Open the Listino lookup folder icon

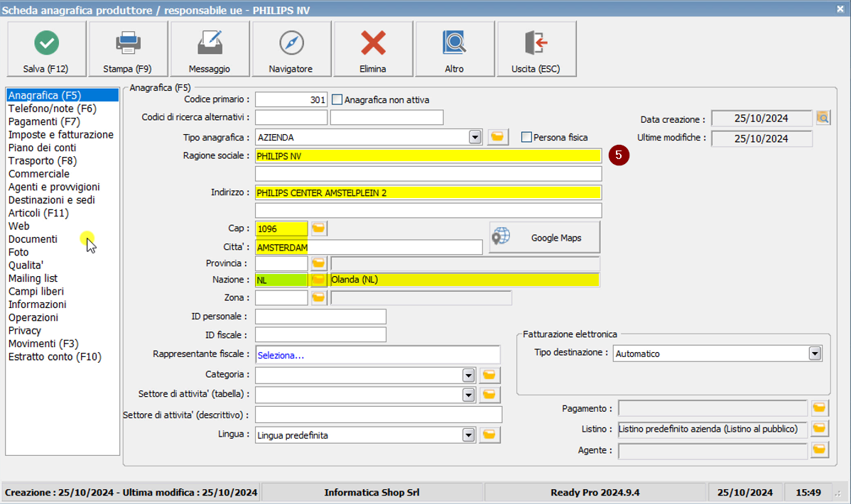[820, 429]
